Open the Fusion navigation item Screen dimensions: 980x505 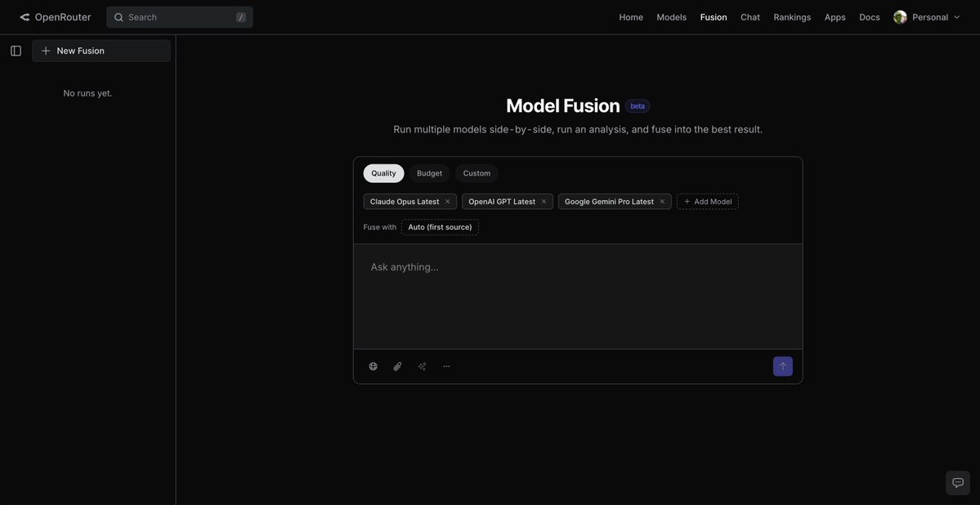coord(713,17)
